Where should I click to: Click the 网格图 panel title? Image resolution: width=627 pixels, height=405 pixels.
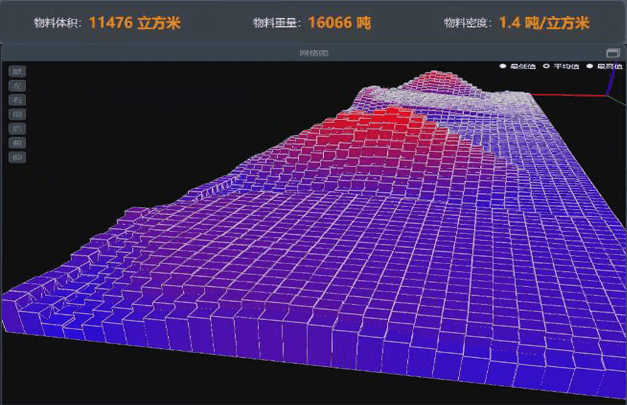pos(312,52)
